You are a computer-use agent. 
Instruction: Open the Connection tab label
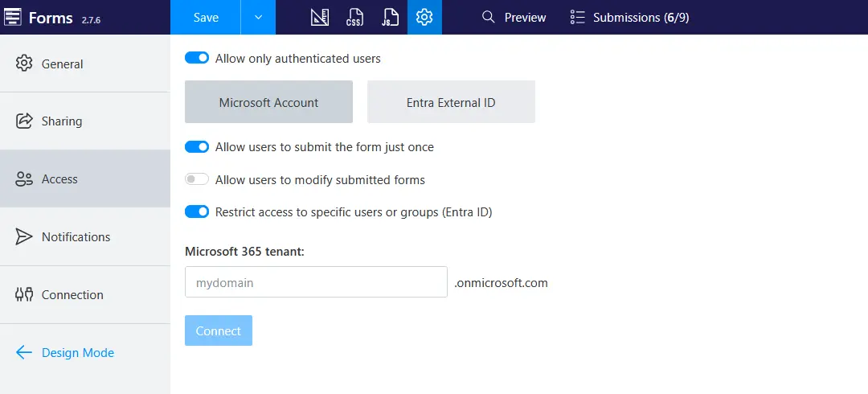point(72,294)
